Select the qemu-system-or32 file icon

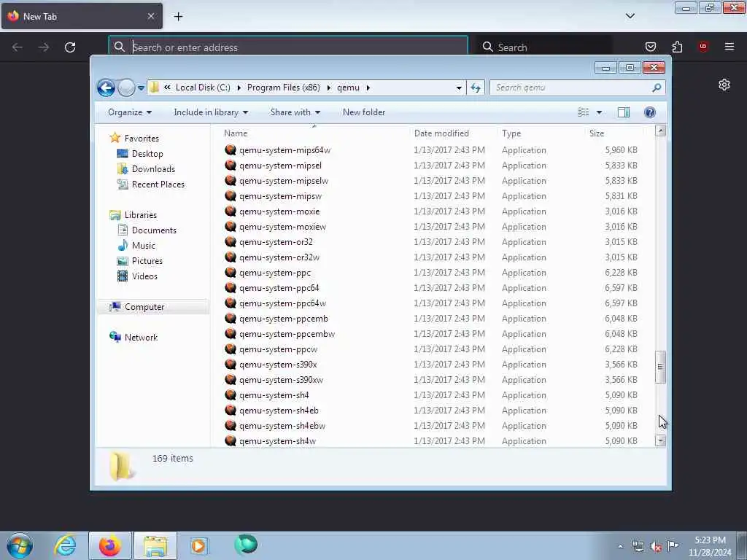[x=231, y=242]
